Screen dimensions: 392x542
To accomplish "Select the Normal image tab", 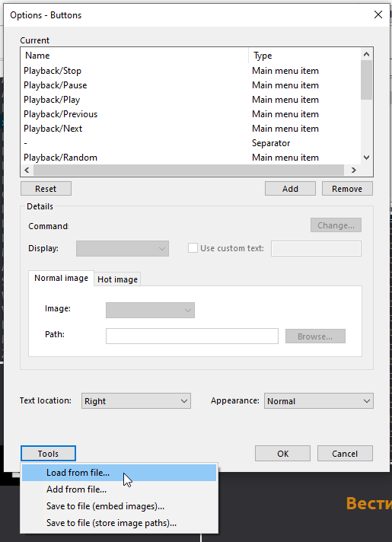I will [x=61, y=279].
